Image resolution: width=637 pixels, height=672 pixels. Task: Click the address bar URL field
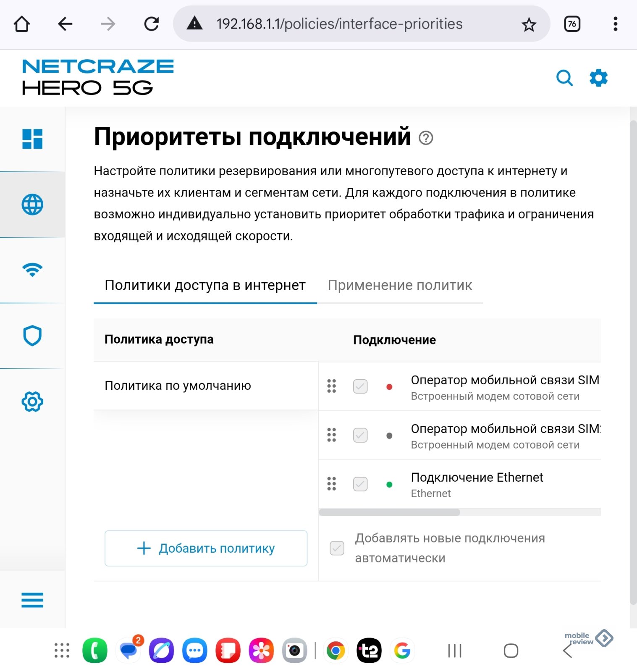(x=339, y=24)
